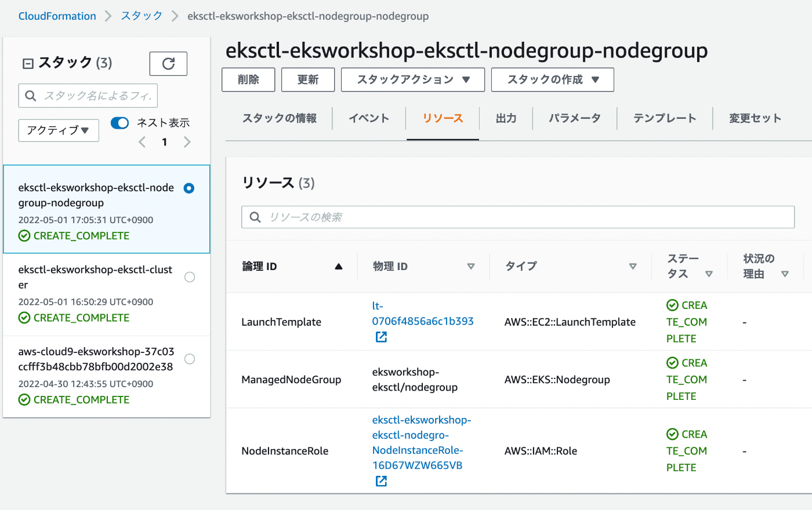Sort resources by 論理 ID ascending arrow
This screenshot has height=510, width=812.
pyautogui.click(x=339, y=267)
